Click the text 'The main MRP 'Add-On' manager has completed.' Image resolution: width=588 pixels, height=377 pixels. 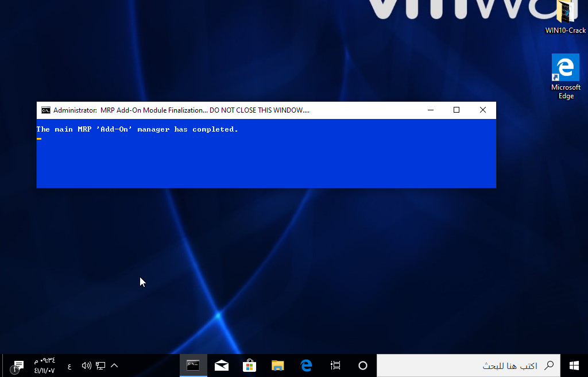[137, 129]
